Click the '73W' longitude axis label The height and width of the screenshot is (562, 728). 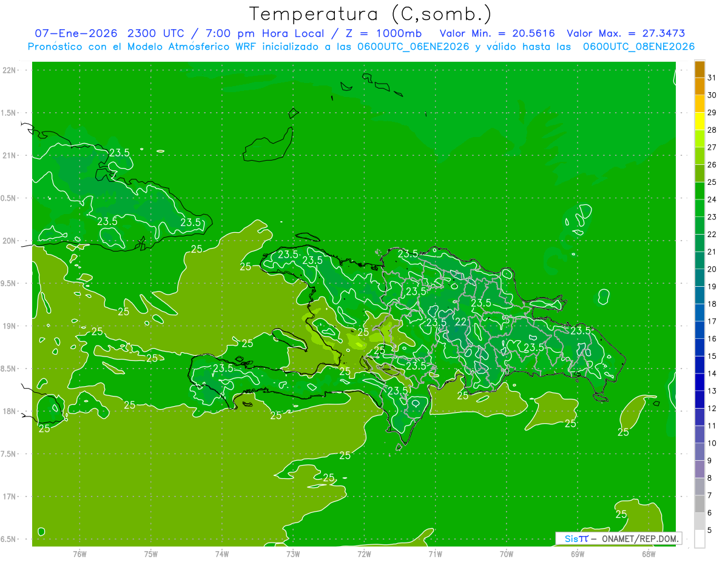click(293, 554)
